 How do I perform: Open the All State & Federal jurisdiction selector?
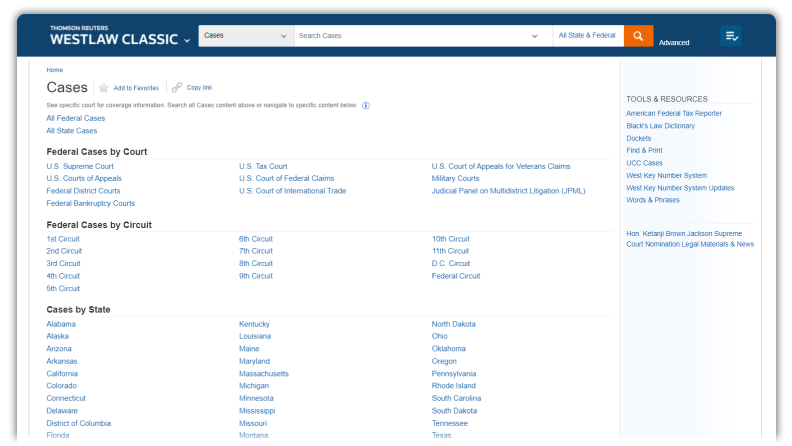pos(587,36)
